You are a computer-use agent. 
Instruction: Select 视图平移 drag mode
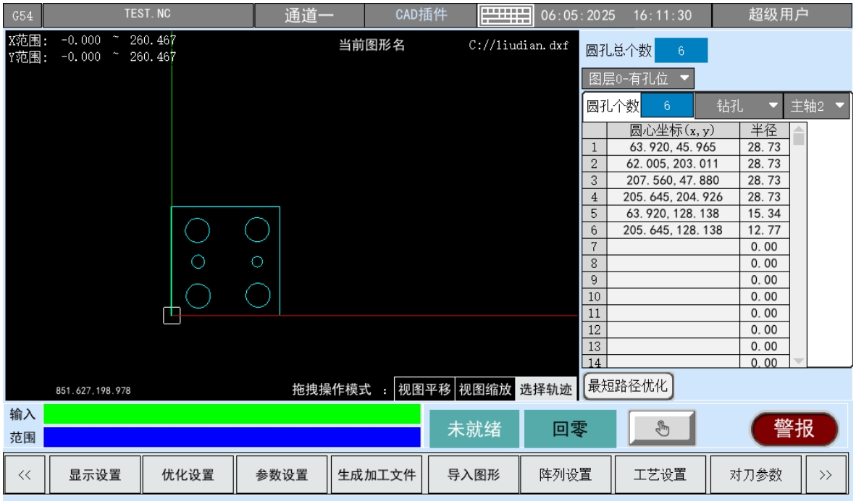424,390
